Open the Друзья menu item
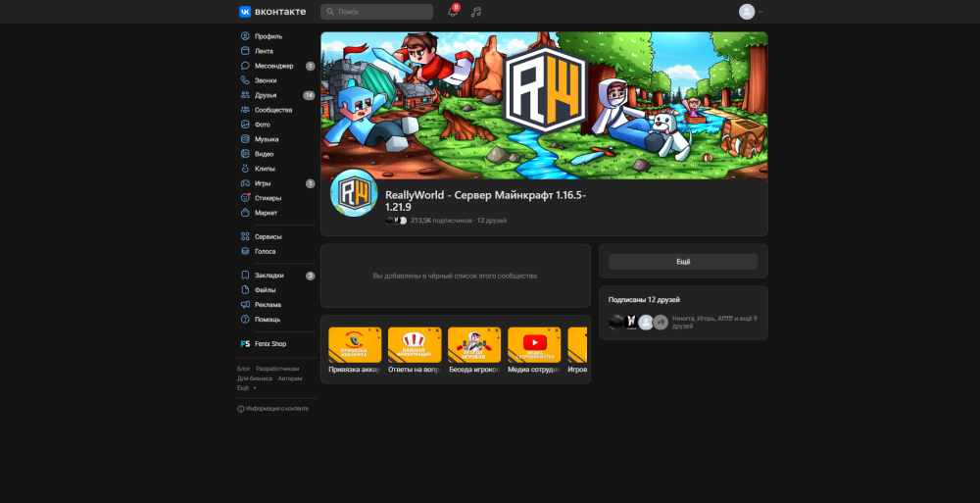 tap(277, 95)
